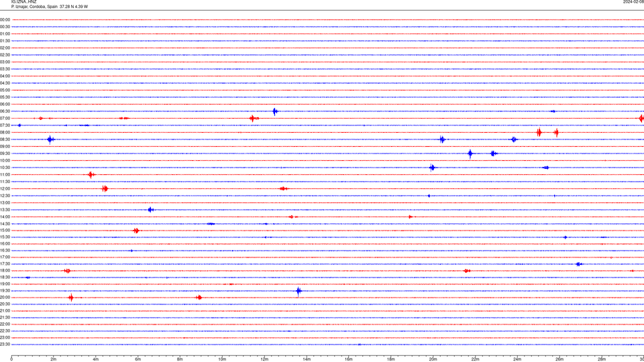Select the 13:30 trace time label
The image size is (644, 362).
pyautogui.click(x=5, y=210)
